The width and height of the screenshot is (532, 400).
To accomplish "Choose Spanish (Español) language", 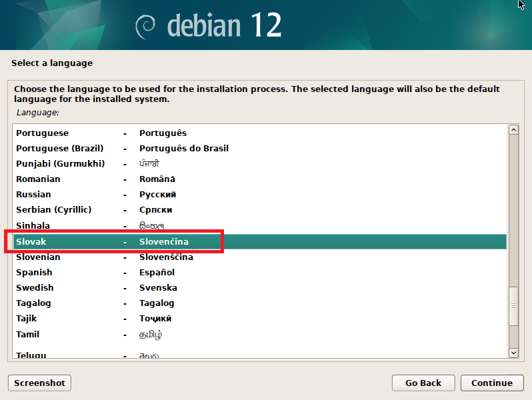I will click(35, 273).
